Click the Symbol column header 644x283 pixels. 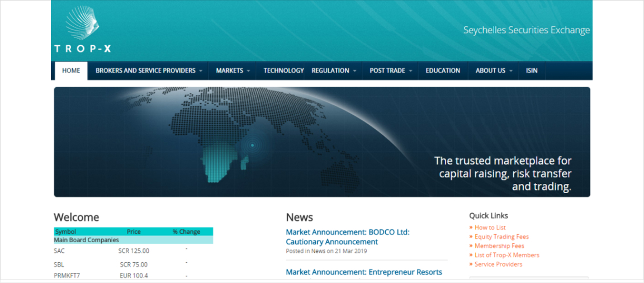pyautogui.click(x=66, y=232)
